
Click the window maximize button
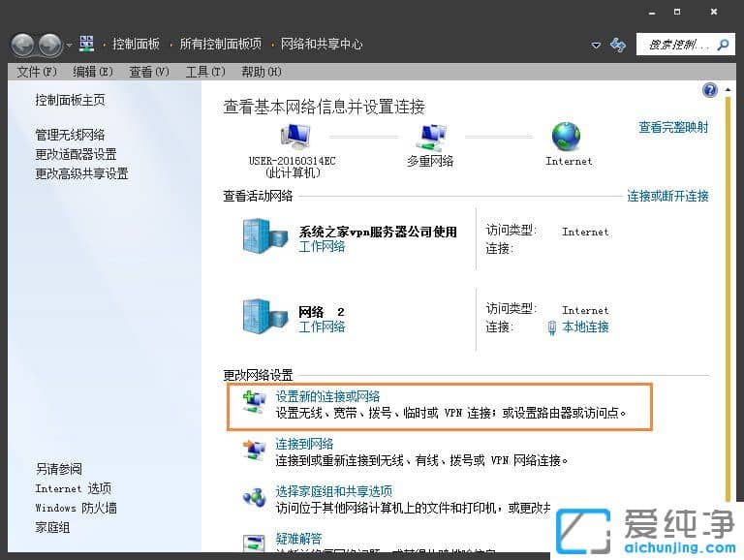pos(677,12)
